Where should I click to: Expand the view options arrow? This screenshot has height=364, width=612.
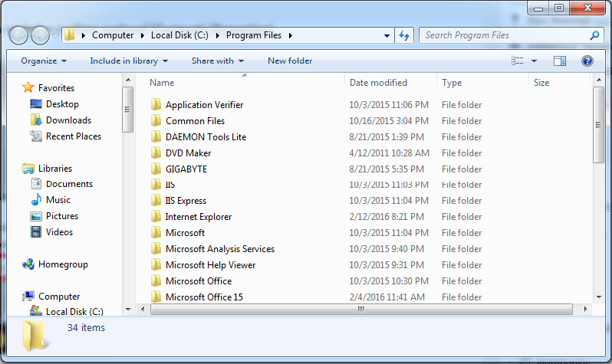coord(534,61)
